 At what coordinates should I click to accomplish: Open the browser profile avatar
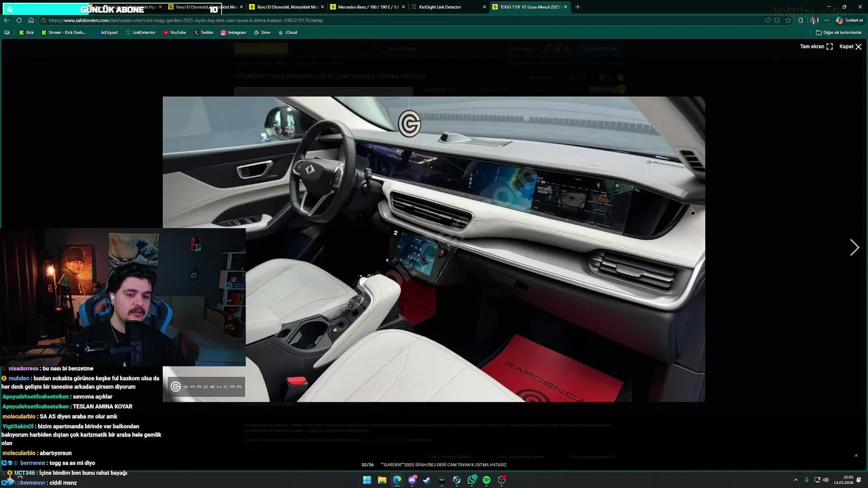coord(814,20)
